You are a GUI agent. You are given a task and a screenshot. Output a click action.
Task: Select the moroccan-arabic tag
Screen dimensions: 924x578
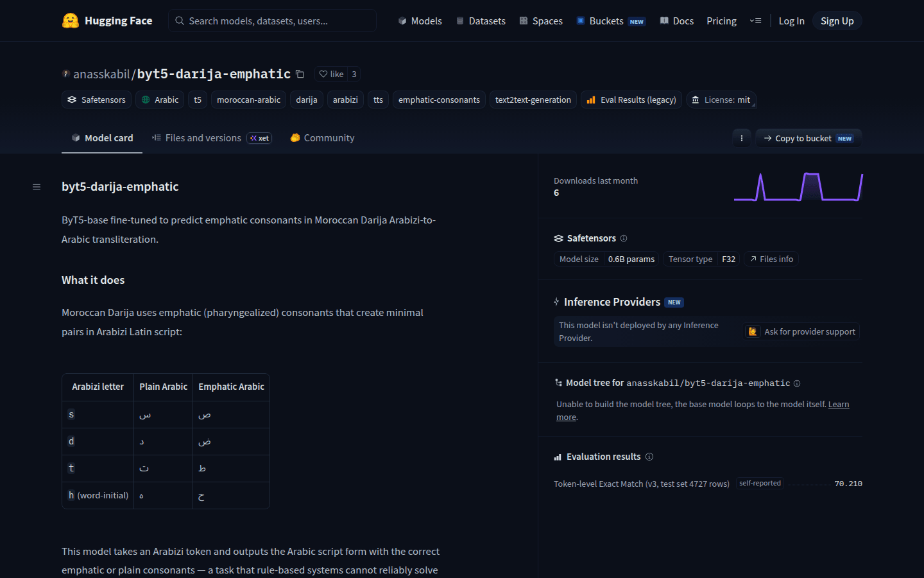[248, 100]
